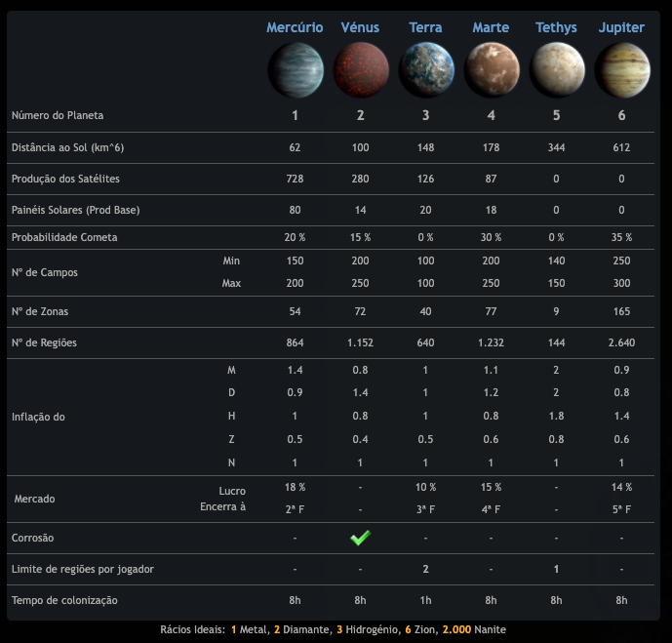
Task: Click Marte's regions value 1.232
Action: 491,342
